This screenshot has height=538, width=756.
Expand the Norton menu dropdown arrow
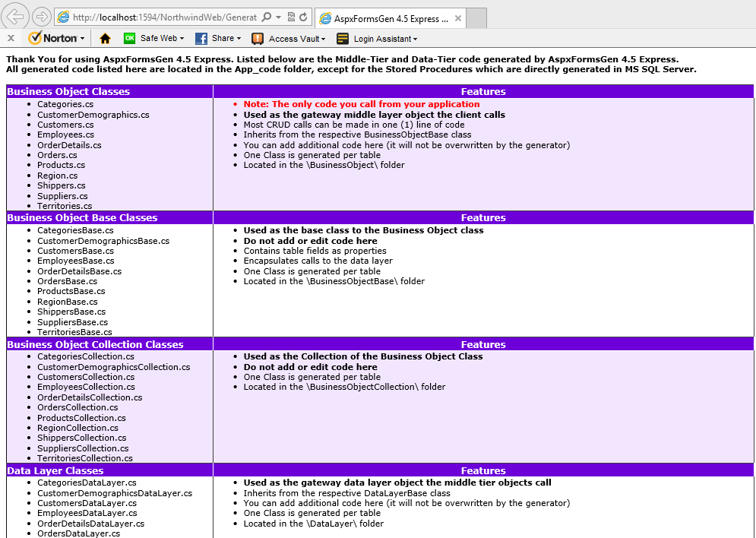point(83,39)
